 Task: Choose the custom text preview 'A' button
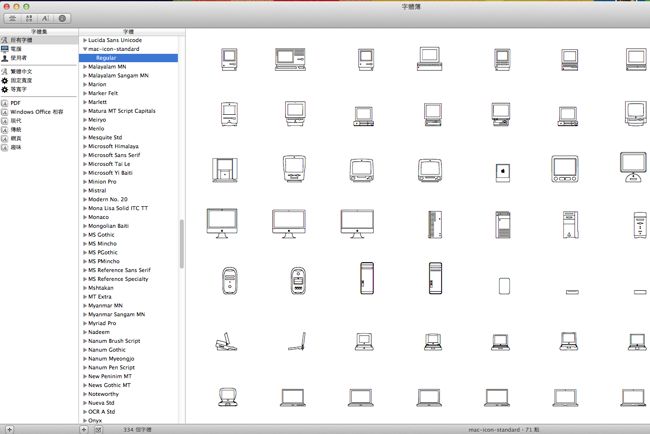coord(44,18)
